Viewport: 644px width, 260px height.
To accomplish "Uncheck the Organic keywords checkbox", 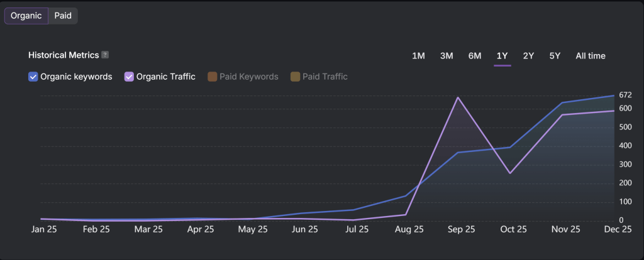I will tap(33, 77).
